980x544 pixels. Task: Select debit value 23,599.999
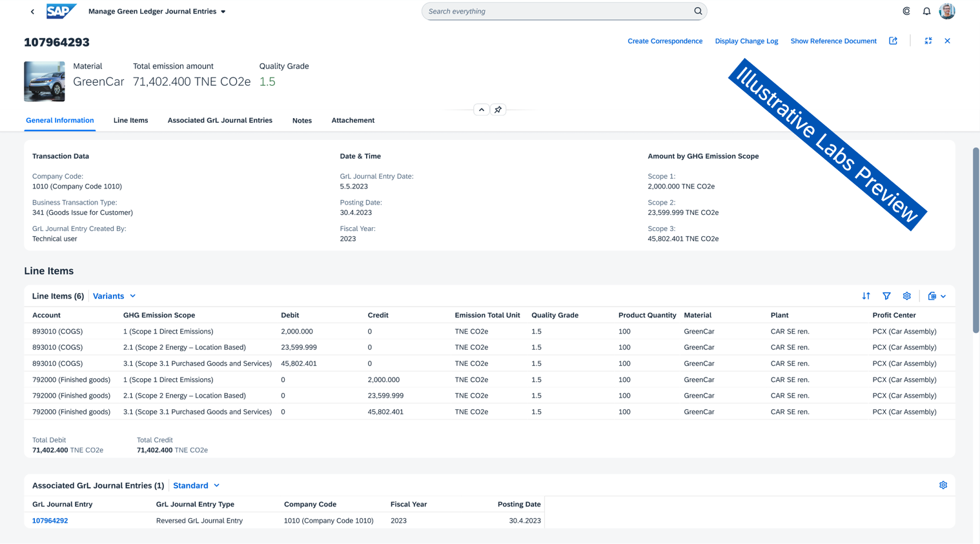click(299, 347)
